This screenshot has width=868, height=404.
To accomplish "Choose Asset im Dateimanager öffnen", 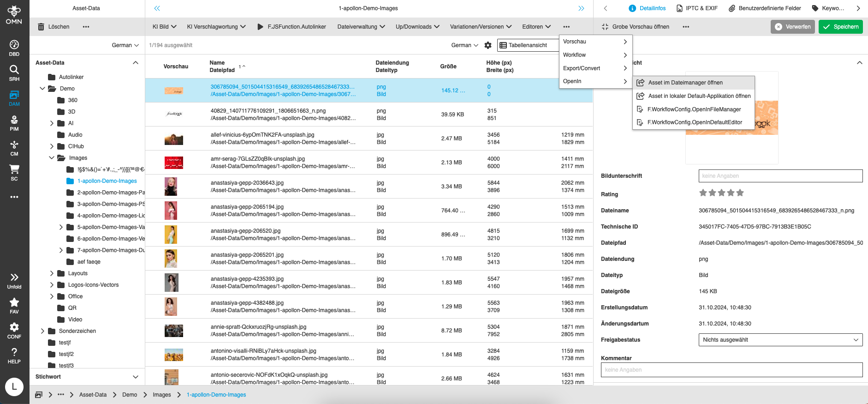I will click(x=694, y=83).
